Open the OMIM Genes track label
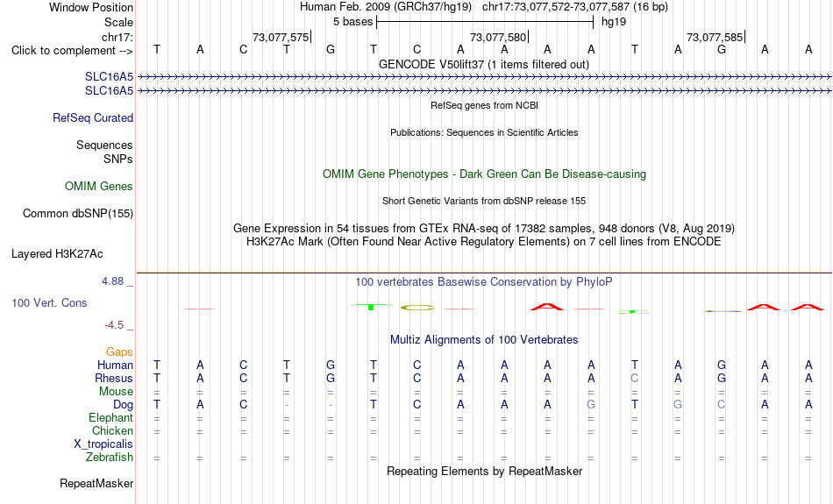Image resolution: width=833 pixels, height=504 pixels. click(x=99, y=187)
